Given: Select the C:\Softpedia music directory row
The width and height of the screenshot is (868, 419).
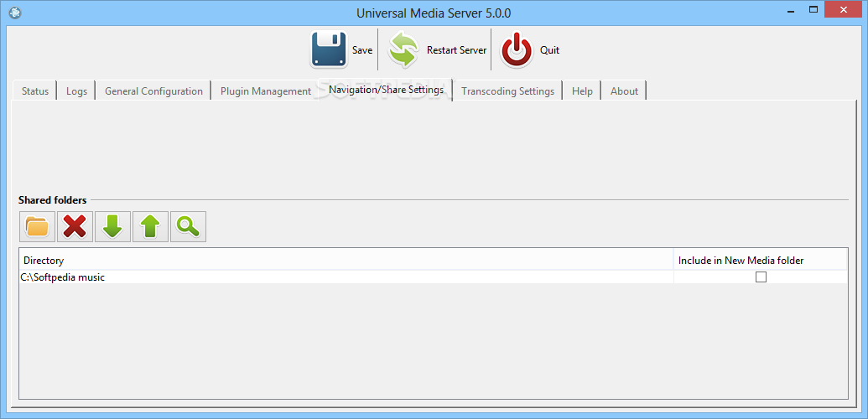Looking at the screenshot, I should 434,277.
